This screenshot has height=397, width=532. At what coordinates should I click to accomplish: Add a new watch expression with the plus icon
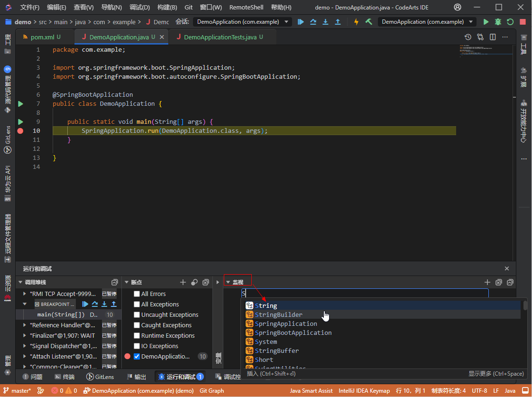pos(487,282)
